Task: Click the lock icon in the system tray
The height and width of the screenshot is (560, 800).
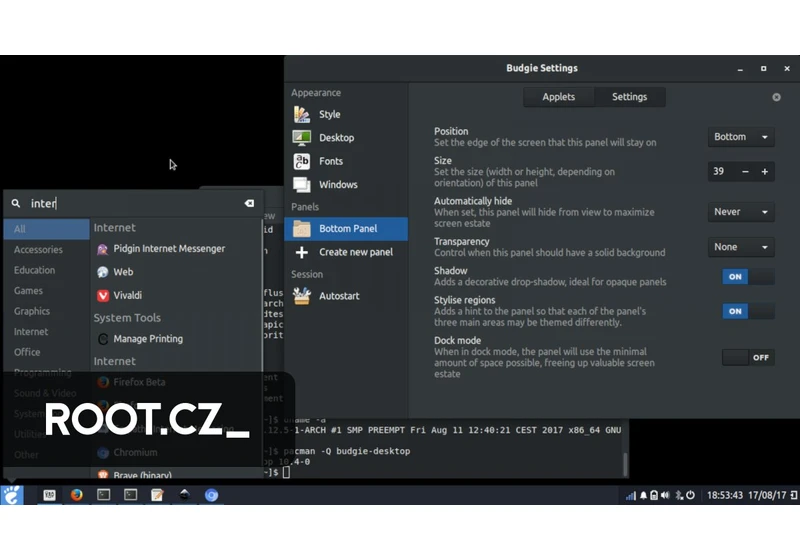Action: coord(654,495)
